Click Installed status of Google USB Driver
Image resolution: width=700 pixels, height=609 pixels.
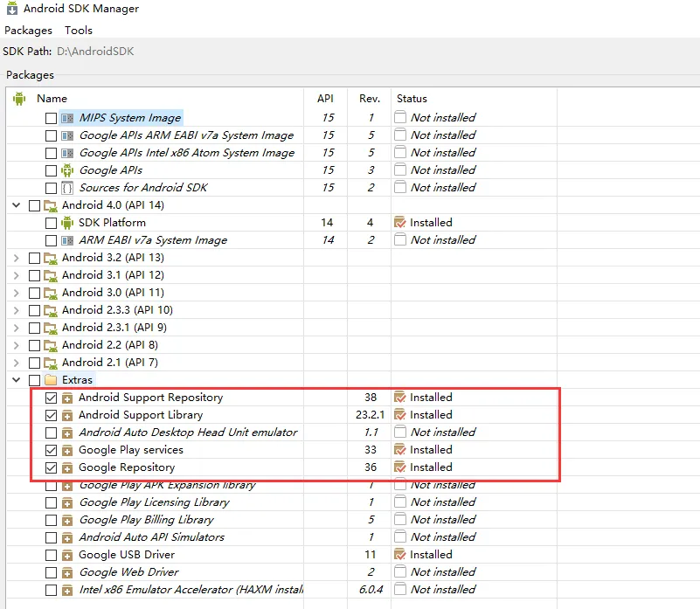coord(431,555)
